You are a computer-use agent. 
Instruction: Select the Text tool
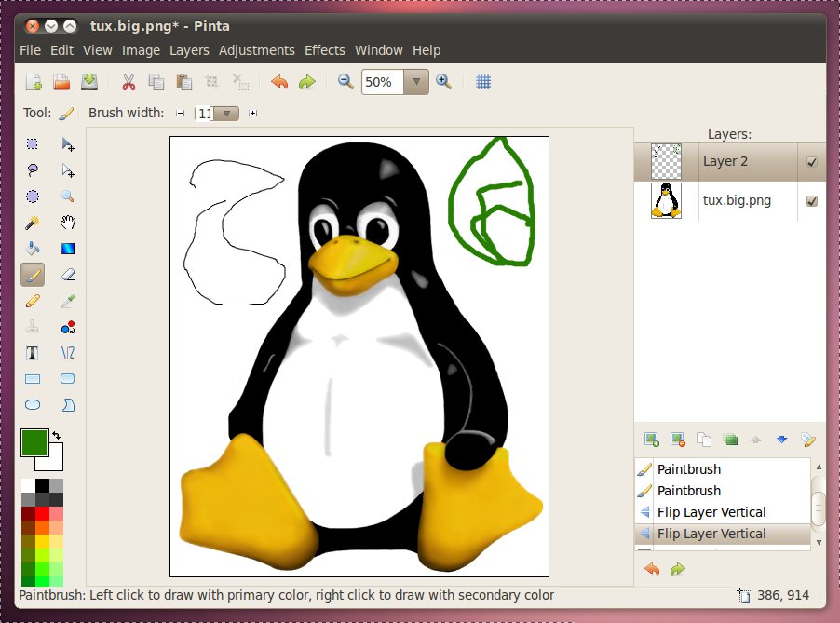(x=33, y=353)
